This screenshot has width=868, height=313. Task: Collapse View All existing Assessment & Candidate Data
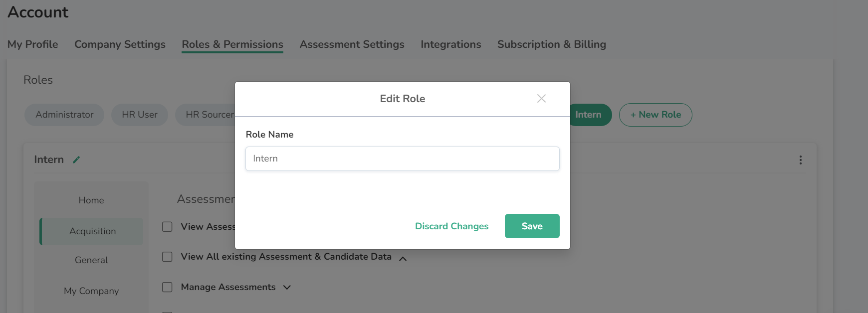click(x=403, y=258)
